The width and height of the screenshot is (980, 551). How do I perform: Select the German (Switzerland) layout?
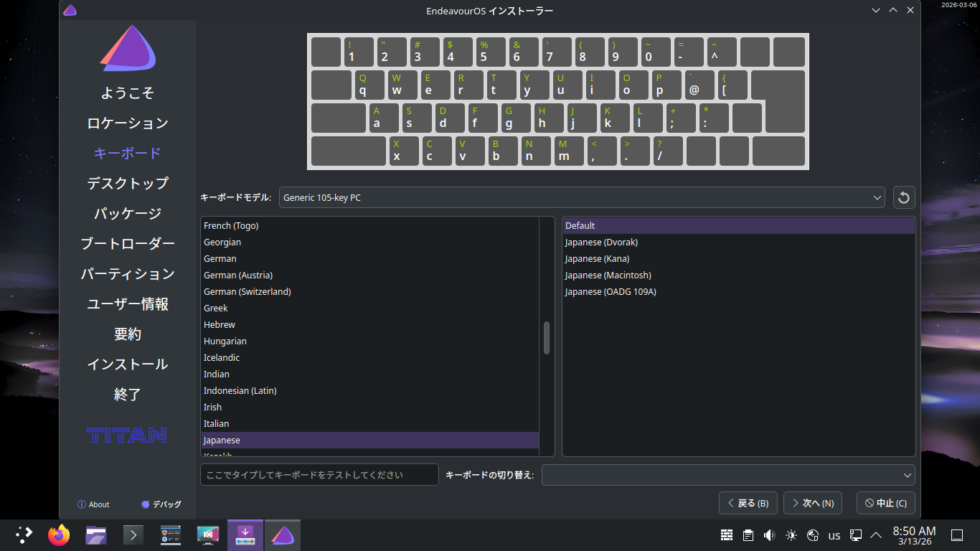(x=369, y=292)
